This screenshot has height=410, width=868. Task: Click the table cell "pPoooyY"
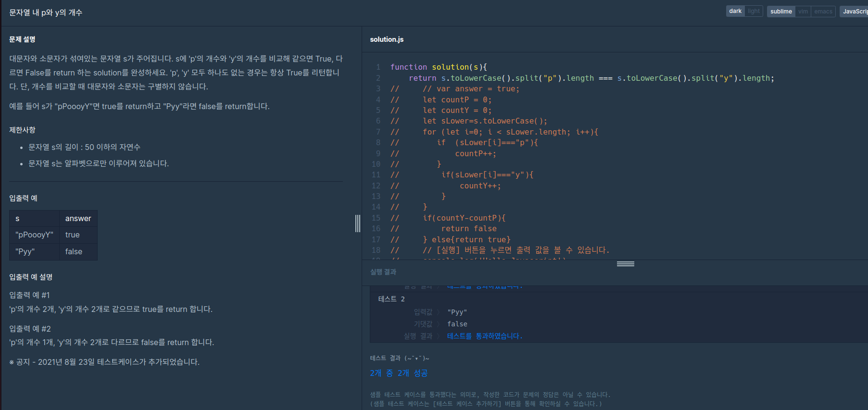click(34, 235)
